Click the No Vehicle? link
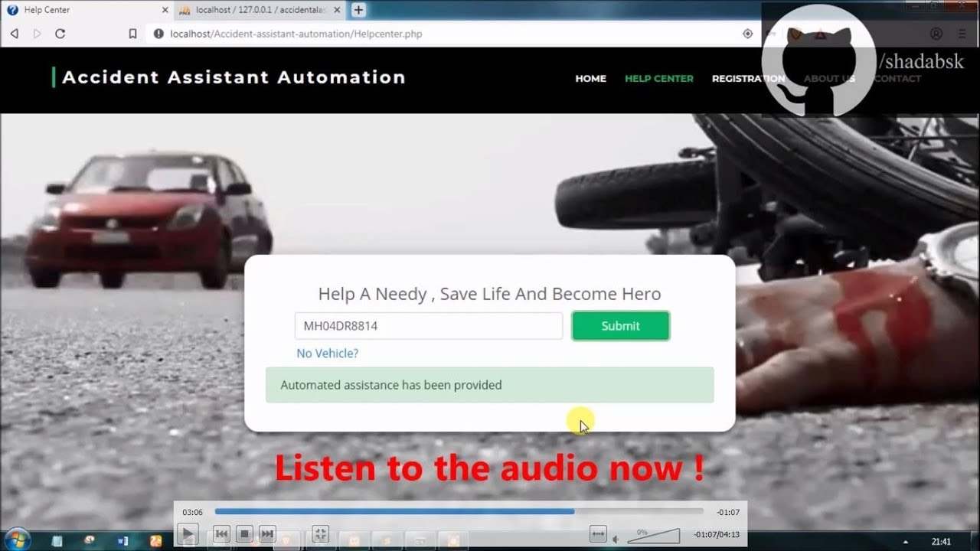 tap(327, 354)
